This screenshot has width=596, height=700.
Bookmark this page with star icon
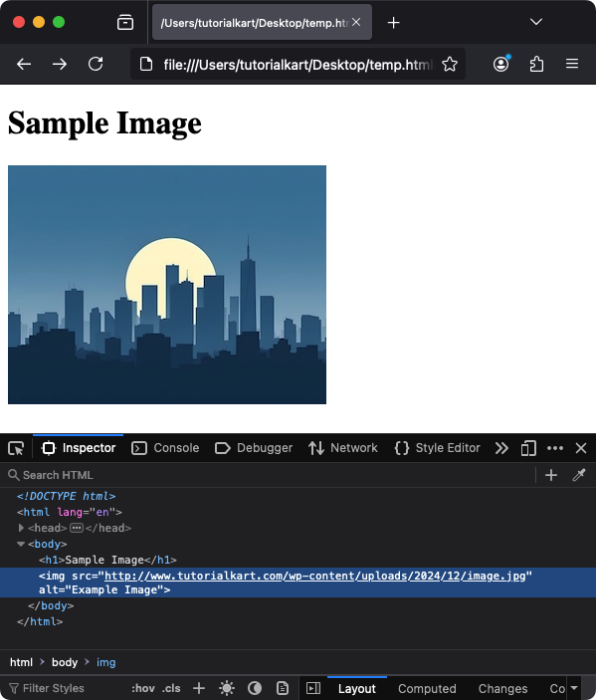coord(450,65)
